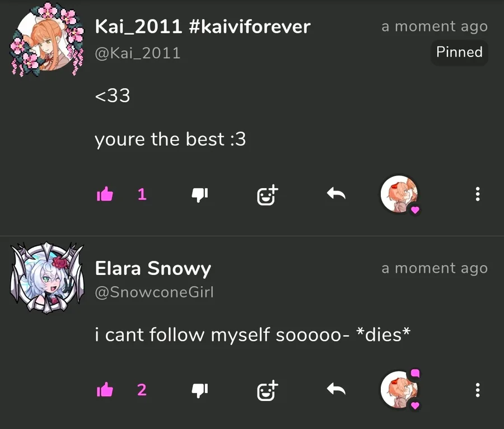Image resolution: width=504 pixels, height=429 pixels.
Task: Open more options on Kai_2011's comment
Action: coord(478,194)
